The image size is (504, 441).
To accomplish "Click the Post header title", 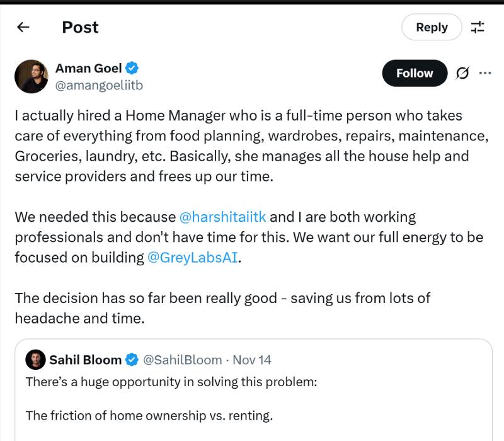I will pyautogui.click(x=80, y=27).
